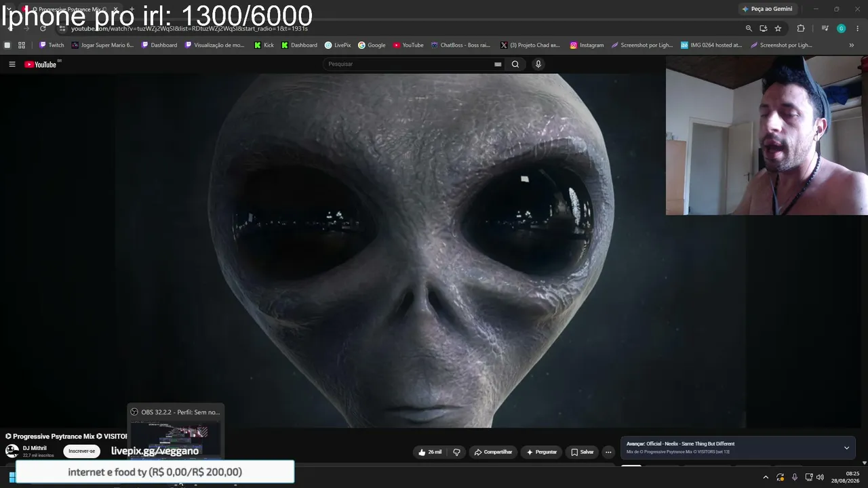This screenshot has width=868, height=488.
Task: Click the Avançar: Official - Neelix text
Action: [x=680, y=444]
